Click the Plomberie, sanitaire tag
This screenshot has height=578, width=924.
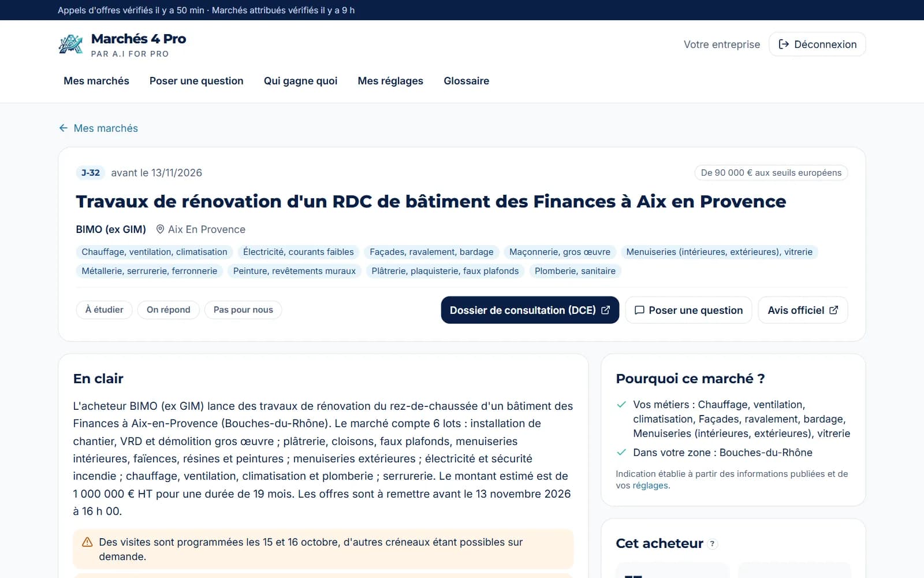[575, 271]
